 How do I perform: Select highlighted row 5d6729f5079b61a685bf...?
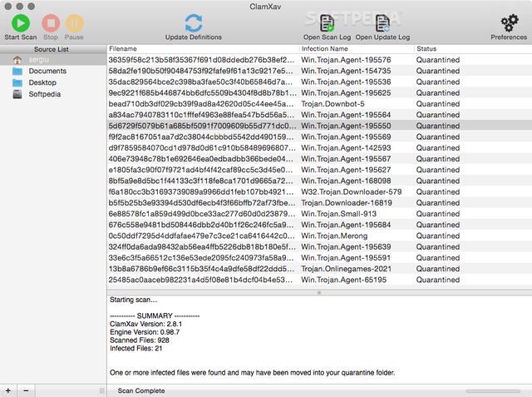(319, 126)
